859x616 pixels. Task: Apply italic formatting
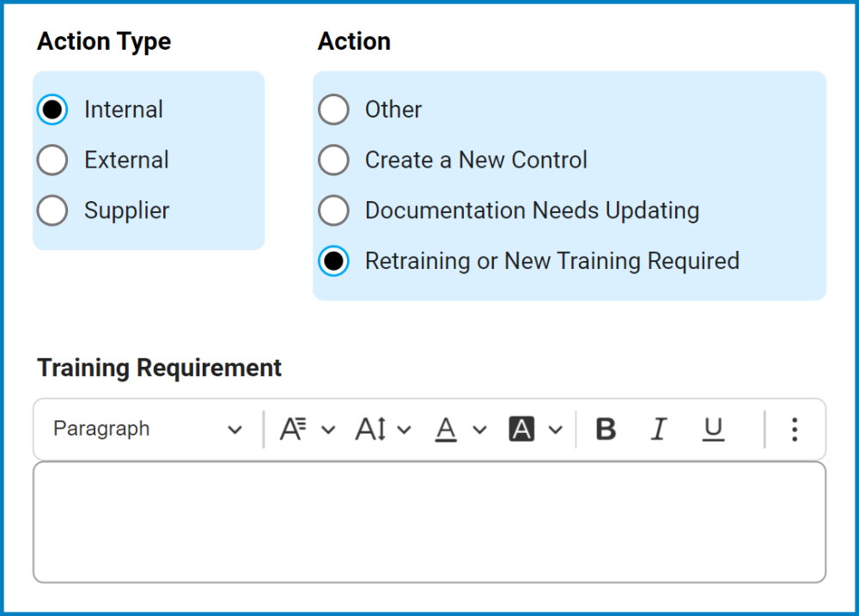tap(658, 429)
